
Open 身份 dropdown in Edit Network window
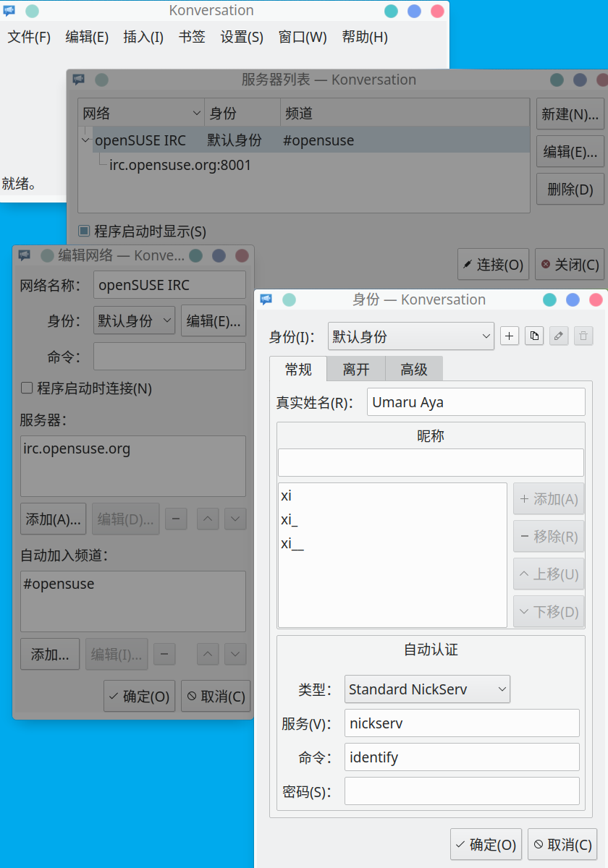135,321
